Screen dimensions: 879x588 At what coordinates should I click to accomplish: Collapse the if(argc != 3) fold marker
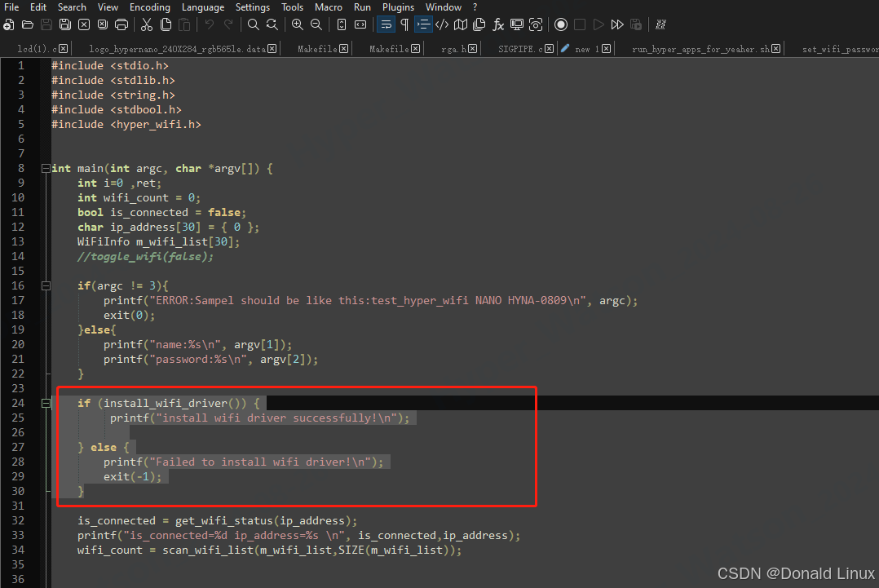(x=46, y=286)
